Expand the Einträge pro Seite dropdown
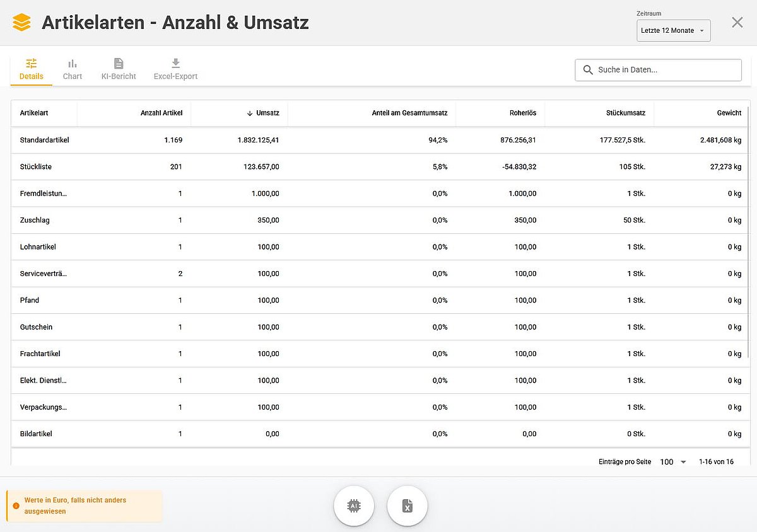 point(674,462)
